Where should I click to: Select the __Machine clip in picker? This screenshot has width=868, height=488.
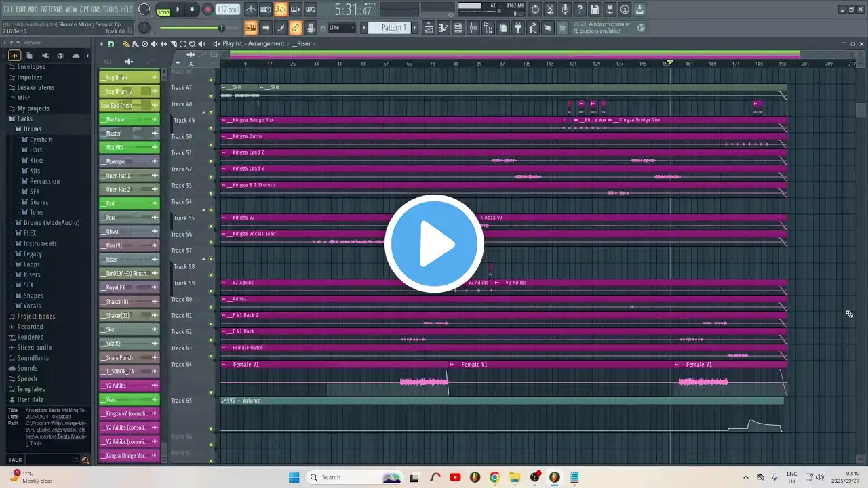point(130,119)
